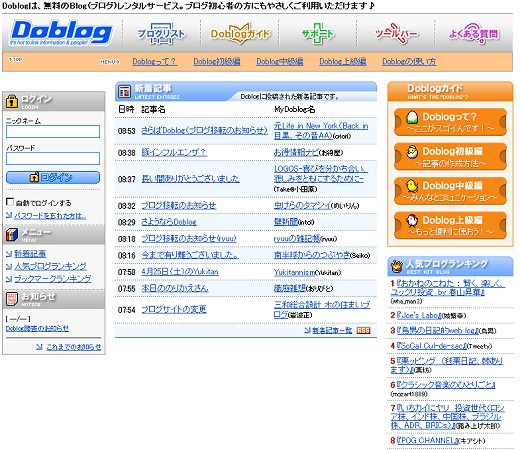Click the blue ログイン button
The height and width of the screenshot is (450, 520).
point(53,177)
